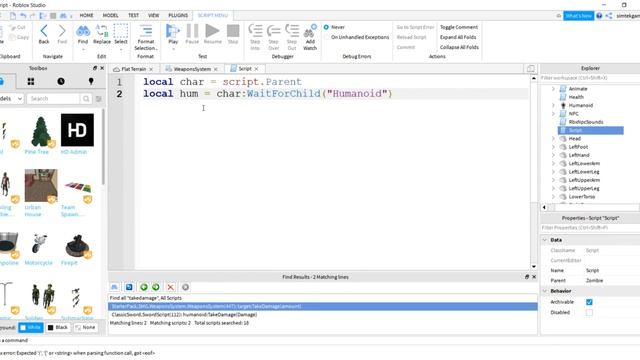Click previous result green arrow in Find Results

pyautogui.click(x=144, y=287)
